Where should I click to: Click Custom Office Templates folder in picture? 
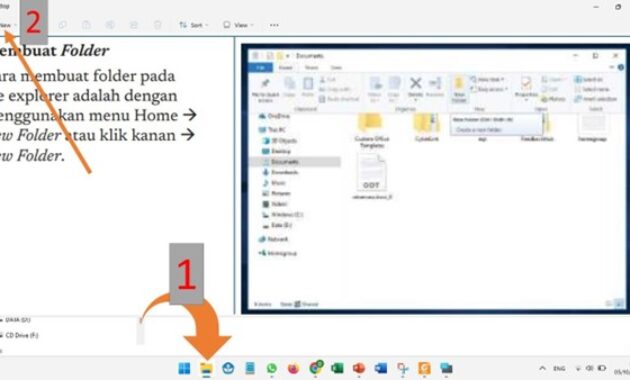[372, 131]
